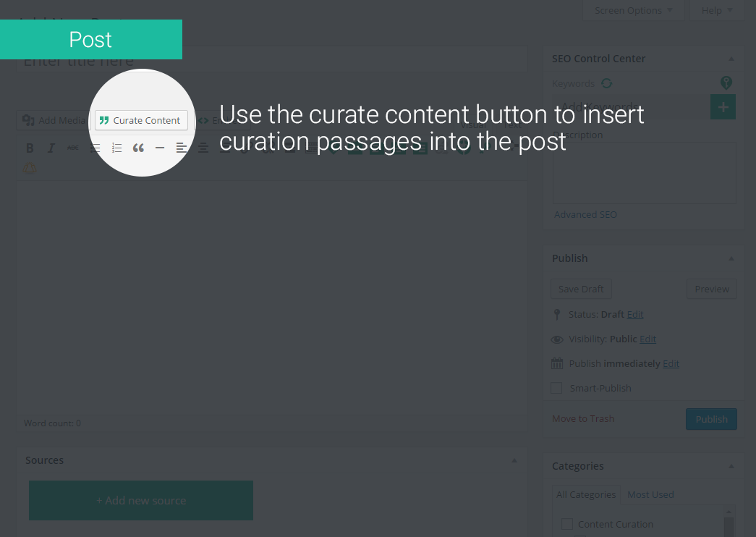The image size is (756, 537).
Task: Toggle bold formatting in the editor toolbar
Action: (x=30, y=148)
